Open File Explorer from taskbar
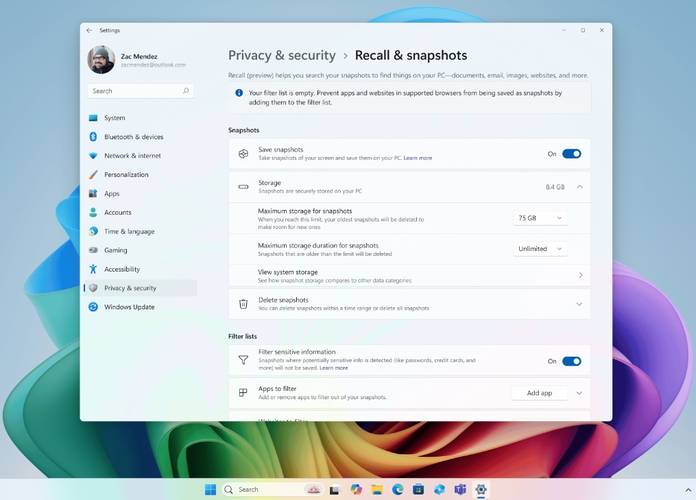Image resolution: width=696 pixels, height=500 pixels. 377,489
